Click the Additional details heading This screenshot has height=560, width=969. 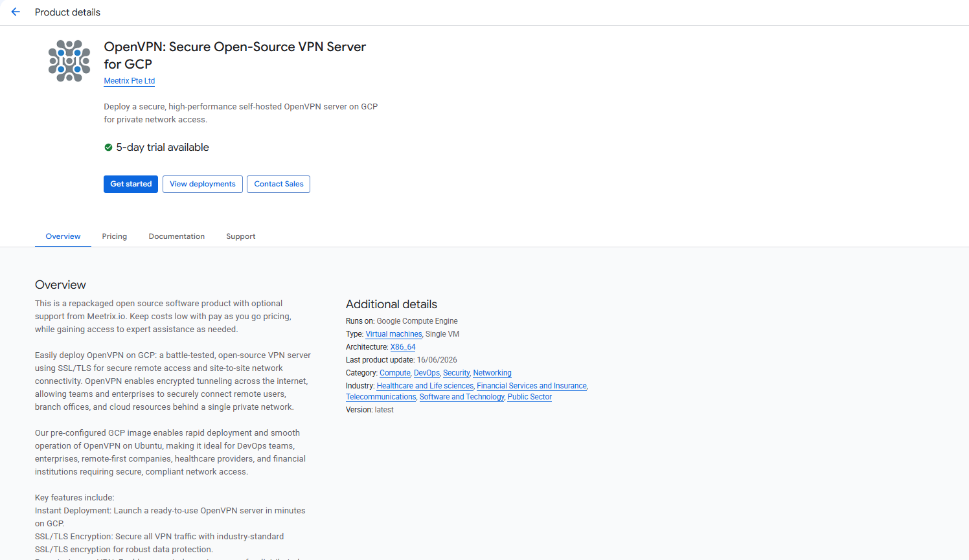[391, 304]
